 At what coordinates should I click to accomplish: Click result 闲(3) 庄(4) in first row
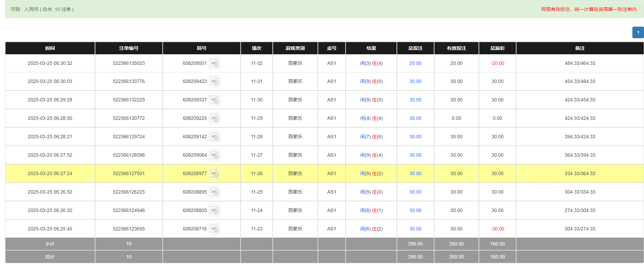pos(371,63)
